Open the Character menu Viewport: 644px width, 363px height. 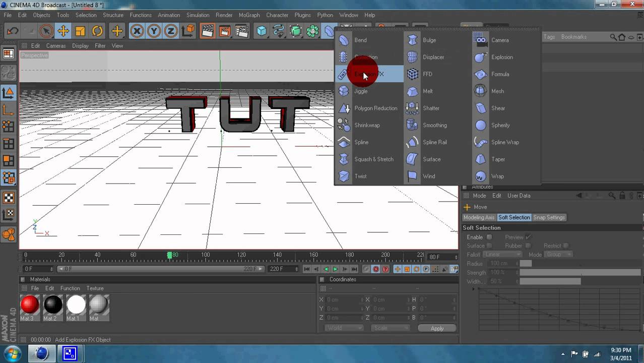tap(277, 15)
